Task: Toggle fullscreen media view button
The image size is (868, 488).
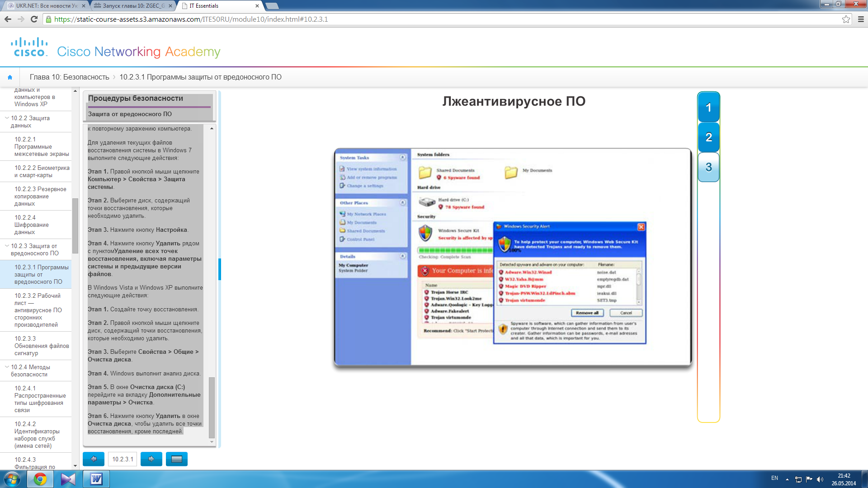Action: tap(177, 459)
